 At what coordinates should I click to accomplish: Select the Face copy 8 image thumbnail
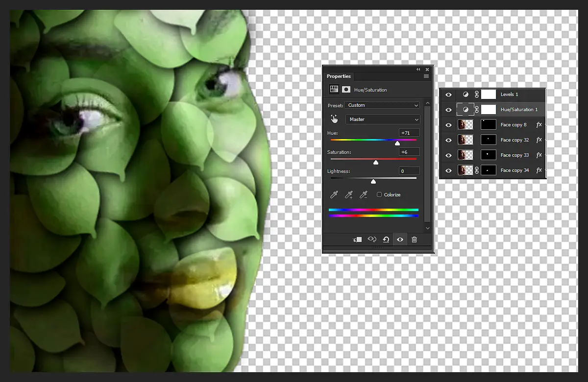click(465, 125)
